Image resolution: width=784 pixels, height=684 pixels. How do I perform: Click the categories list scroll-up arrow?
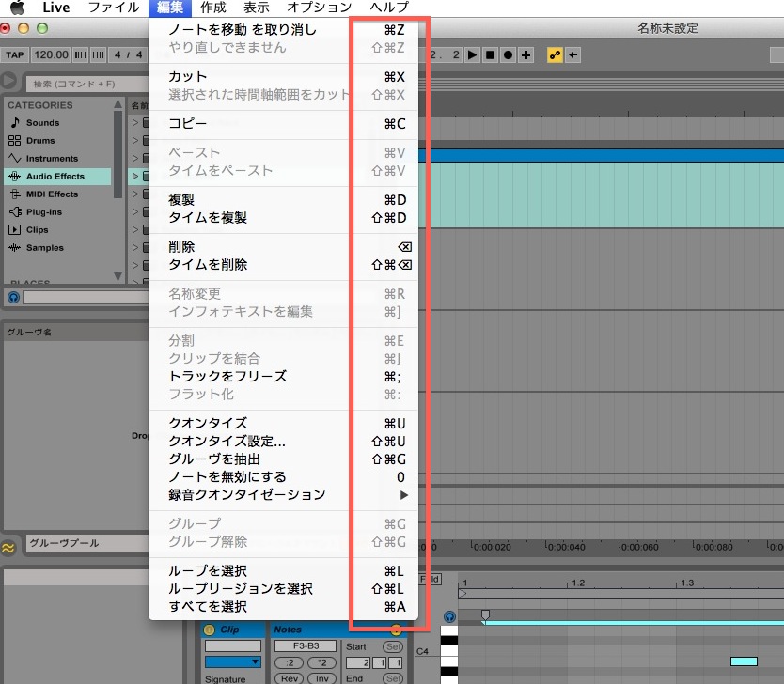[x=118, y=104]
